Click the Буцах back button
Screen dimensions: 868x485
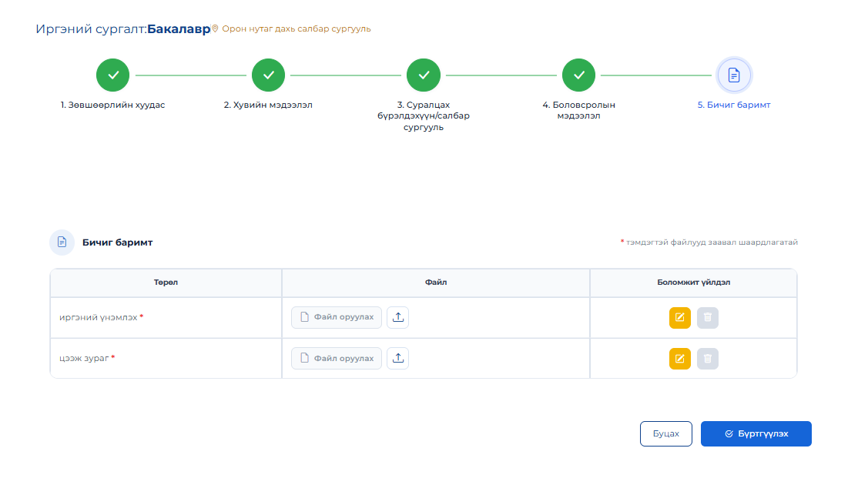(x=666, y=433)
